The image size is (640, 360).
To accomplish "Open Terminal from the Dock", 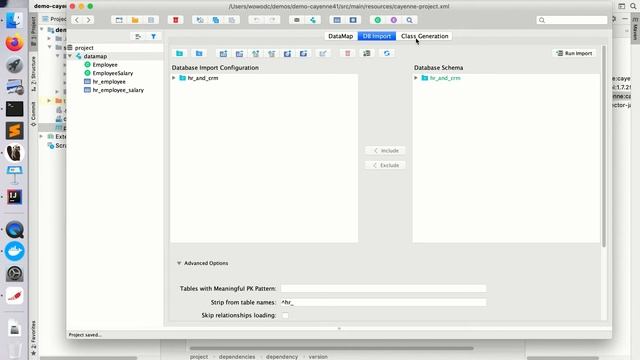I will pos(14,109).
